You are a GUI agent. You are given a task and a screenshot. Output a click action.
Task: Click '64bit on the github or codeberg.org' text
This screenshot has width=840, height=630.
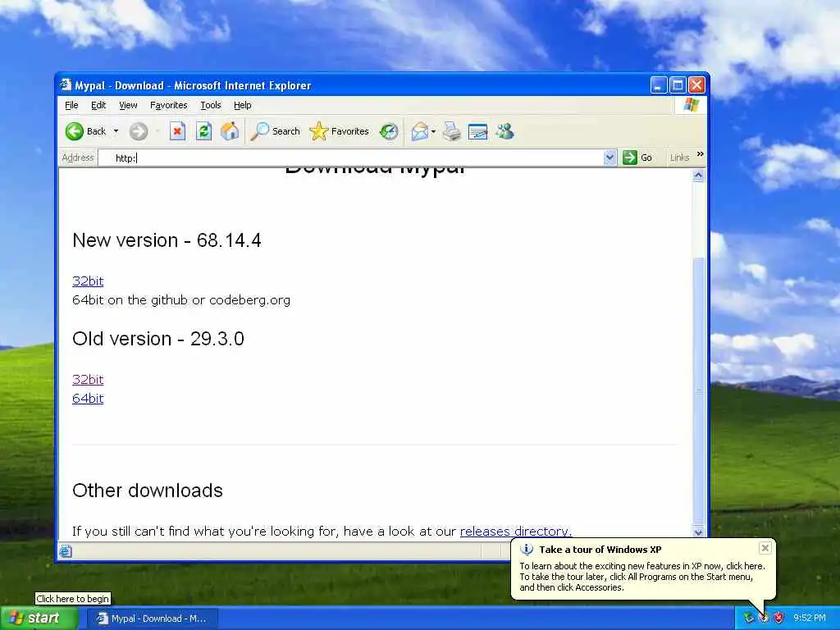[181, 300]
